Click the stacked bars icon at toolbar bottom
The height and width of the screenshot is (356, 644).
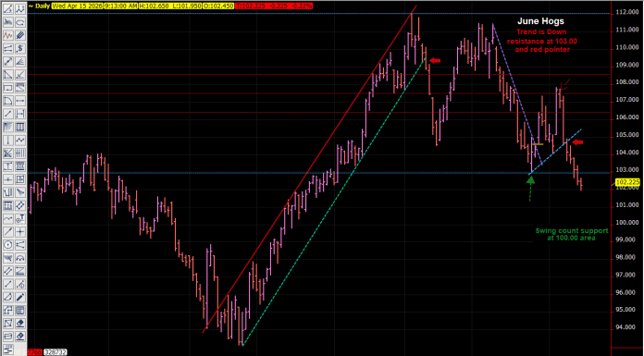pos(7,350)
